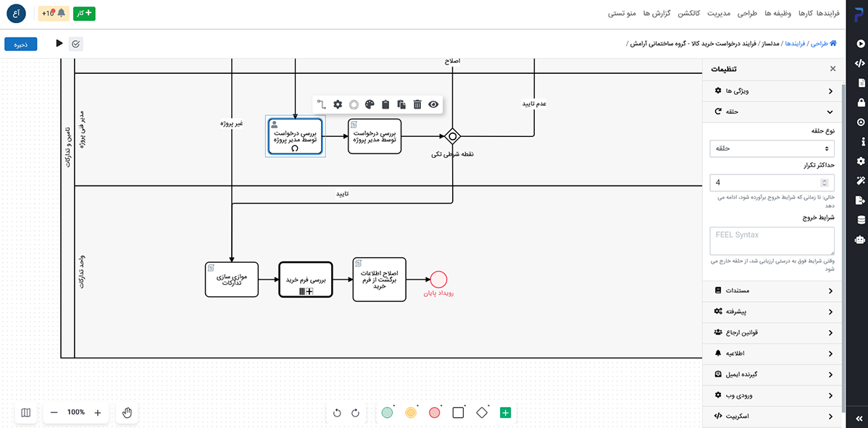Click the trash delete icon in element toolbar

click(417, 104)
